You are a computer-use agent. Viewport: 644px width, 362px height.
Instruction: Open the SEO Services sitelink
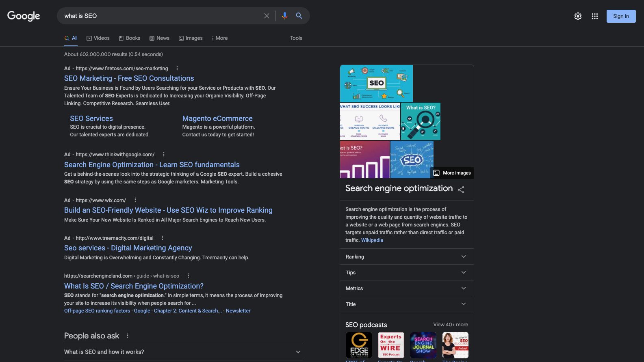point(91,119)
